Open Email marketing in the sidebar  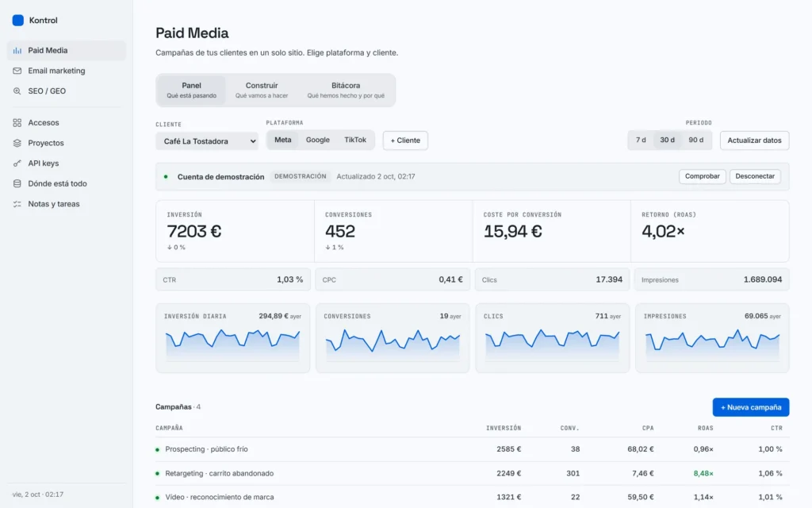(x=67, y=71)
